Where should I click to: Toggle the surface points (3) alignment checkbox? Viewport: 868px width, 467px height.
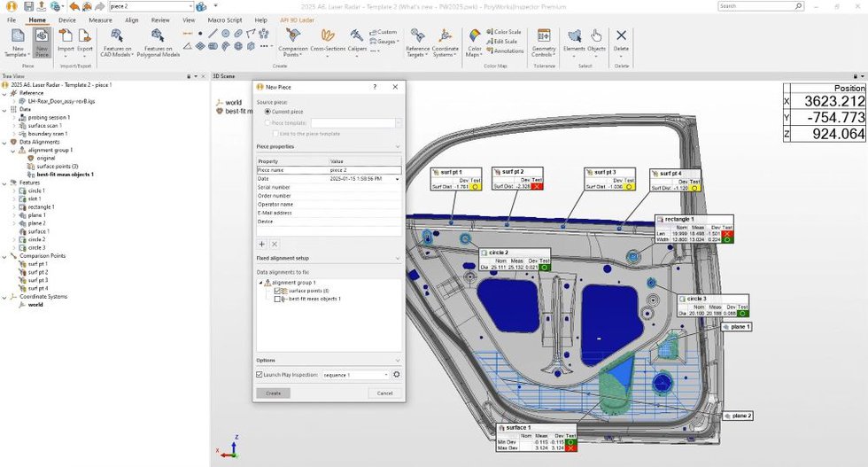pos(277,291)
